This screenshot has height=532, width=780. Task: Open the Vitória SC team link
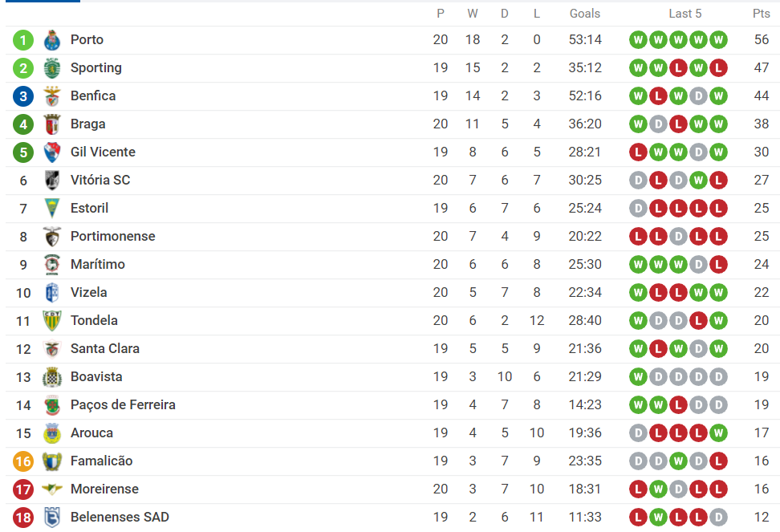click(100, 180)
